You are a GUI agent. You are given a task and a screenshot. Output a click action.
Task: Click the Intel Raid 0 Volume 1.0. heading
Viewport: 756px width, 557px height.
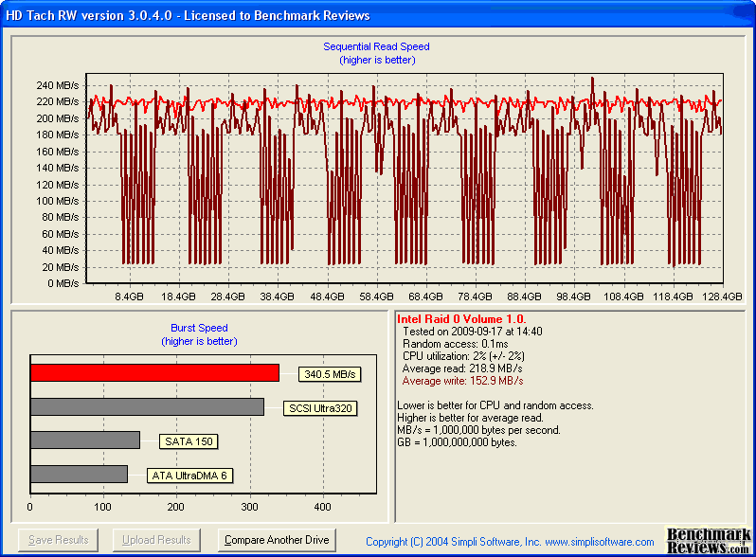[461, 319]
